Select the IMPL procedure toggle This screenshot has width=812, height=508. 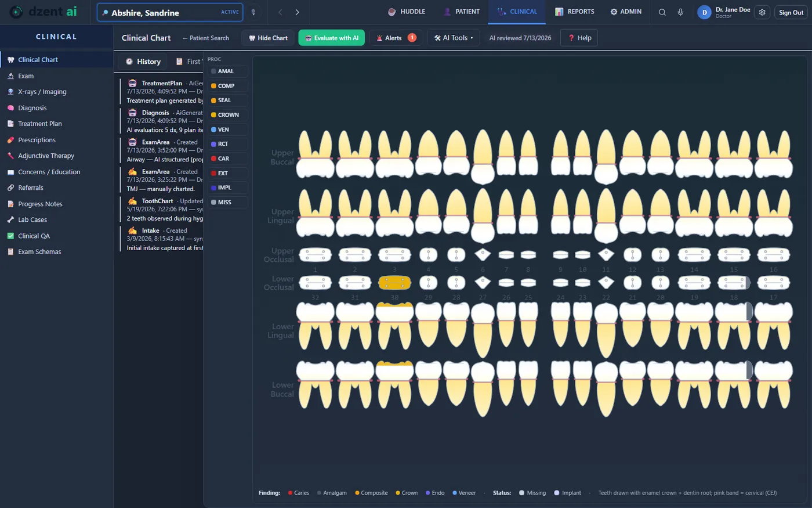click(228, 188)
